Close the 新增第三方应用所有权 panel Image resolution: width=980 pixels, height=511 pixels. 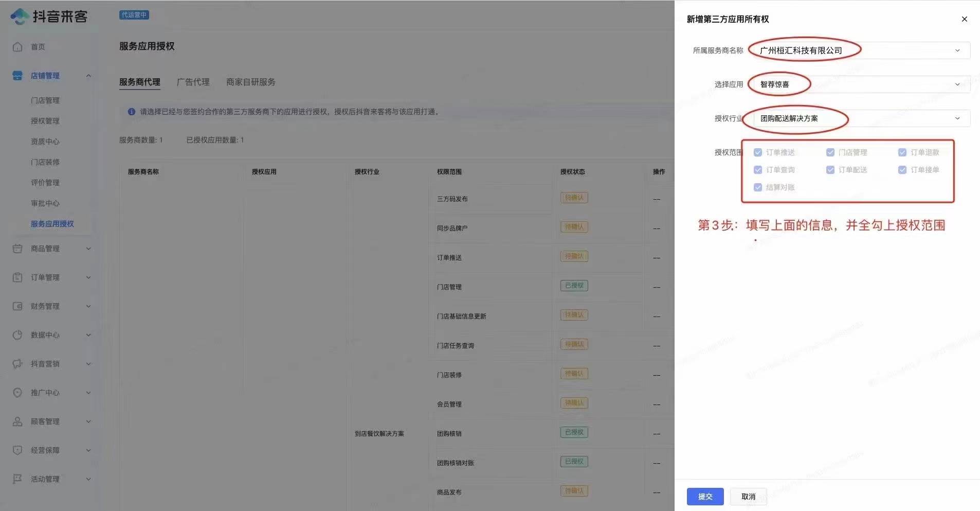point(964,19)
